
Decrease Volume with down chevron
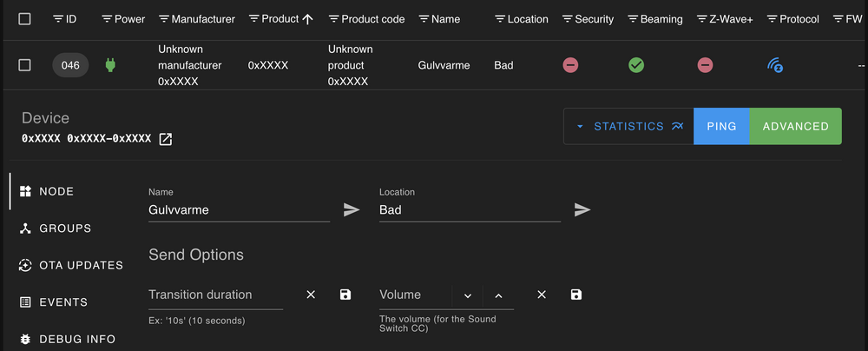468,295
